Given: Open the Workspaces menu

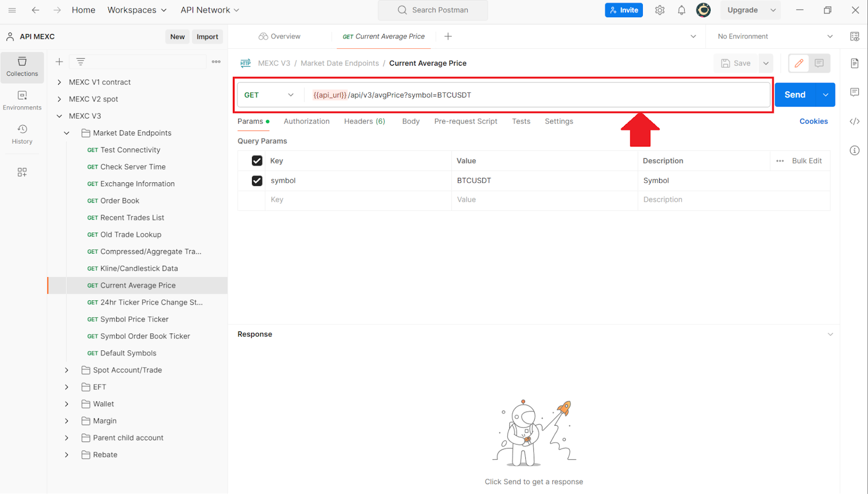Looking at the screenshot, I should (137, 10).
